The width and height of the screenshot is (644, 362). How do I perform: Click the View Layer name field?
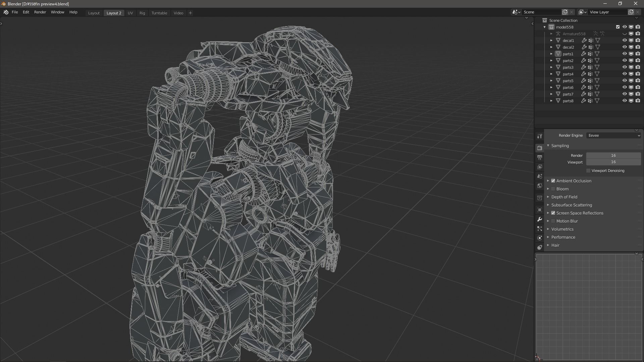point(608,12)
